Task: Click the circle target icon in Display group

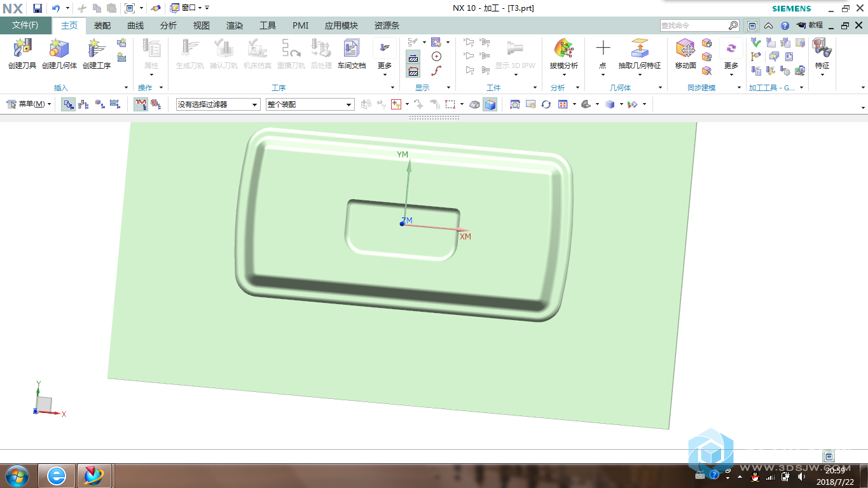Action: (x=436, y=57)
